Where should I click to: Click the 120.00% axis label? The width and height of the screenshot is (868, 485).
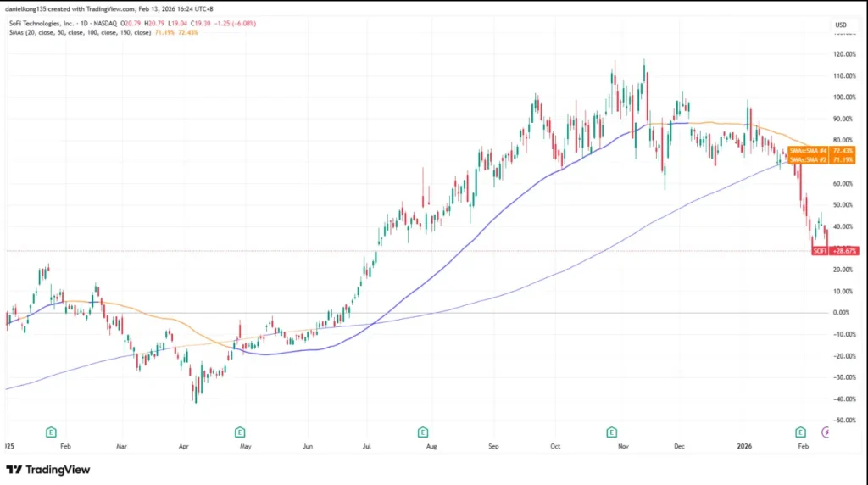click(x=845, y=54)
